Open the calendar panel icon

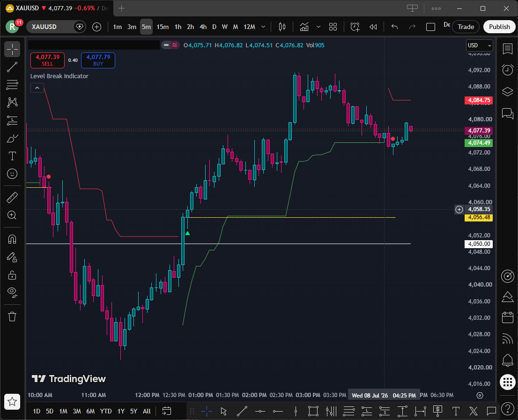click(507, 317)
